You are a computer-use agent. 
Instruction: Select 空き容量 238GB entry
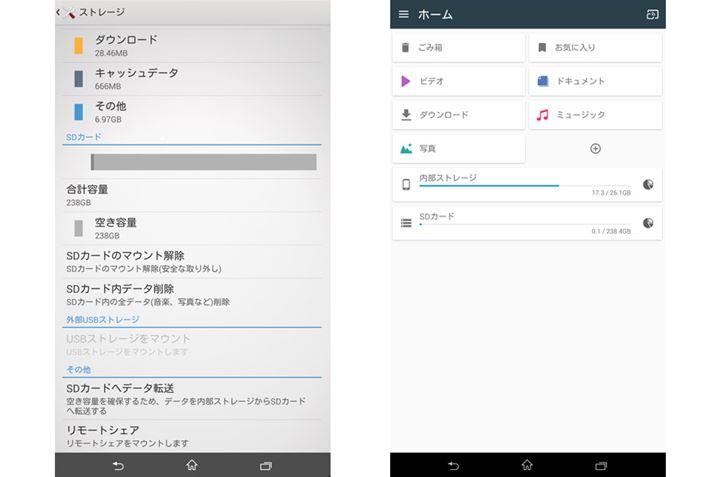pos(192,228)
